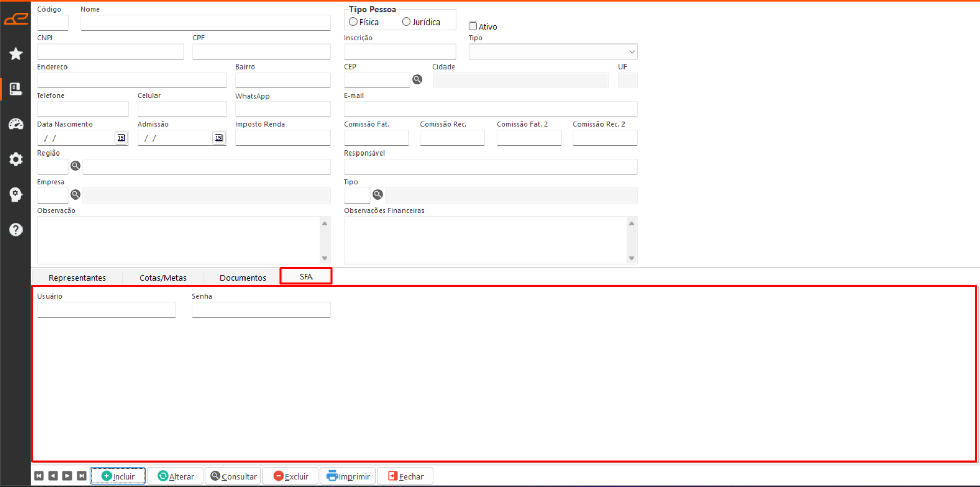Click the Incluir button
Screen dimensions: 980x487
118,476
